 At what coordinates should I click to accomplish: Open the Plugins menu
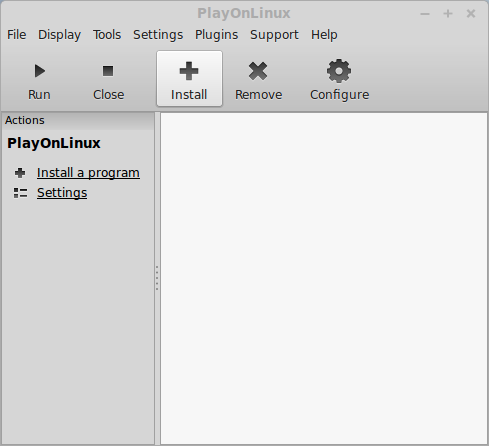point(217,35)
